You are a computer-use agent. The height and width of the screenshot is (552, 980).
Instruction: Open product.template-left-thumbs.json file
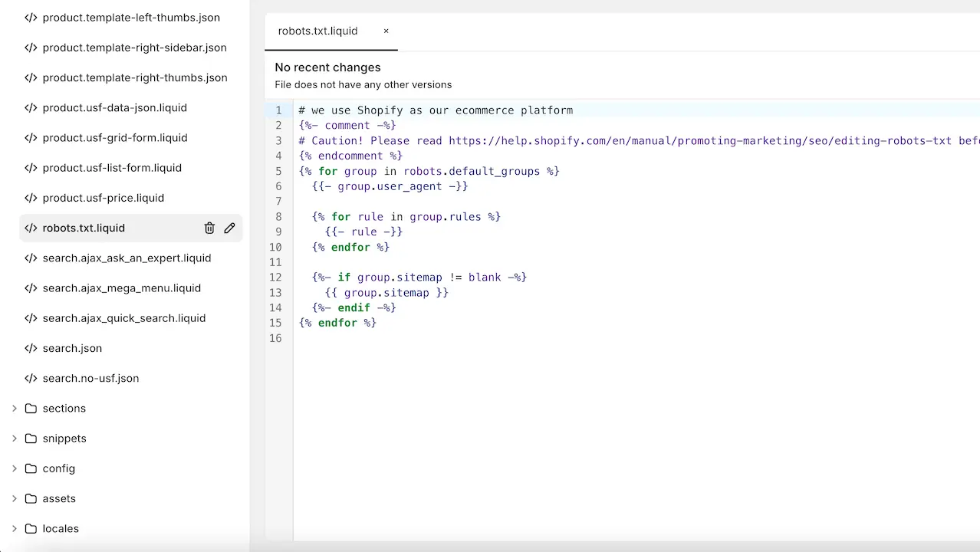[131, 17]
